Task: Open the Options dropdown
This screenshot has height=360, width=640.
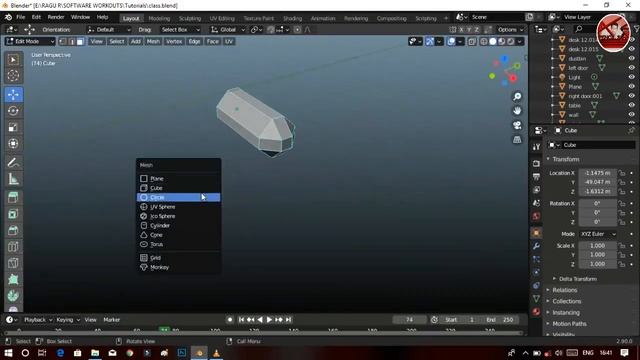Action: 510,30
